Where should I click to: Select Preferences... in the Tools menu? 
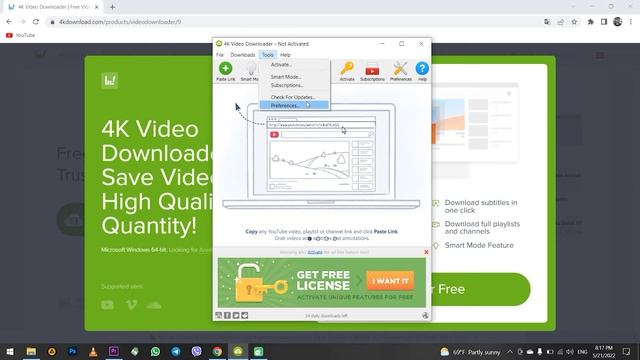[x=294, y=105]
